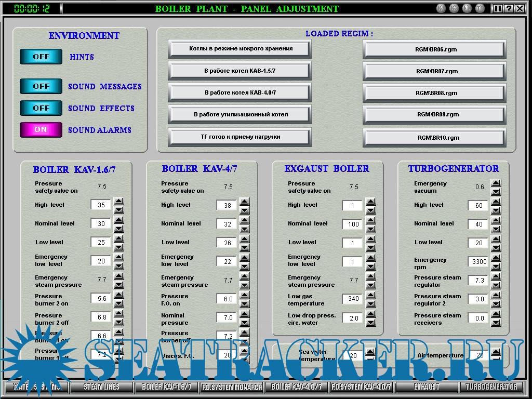Image resolution: width=532 pixels, height=399 pixels.
Task: Decrease KAV-4/7 Nominal level with down arrow
Action: [245, 229]
